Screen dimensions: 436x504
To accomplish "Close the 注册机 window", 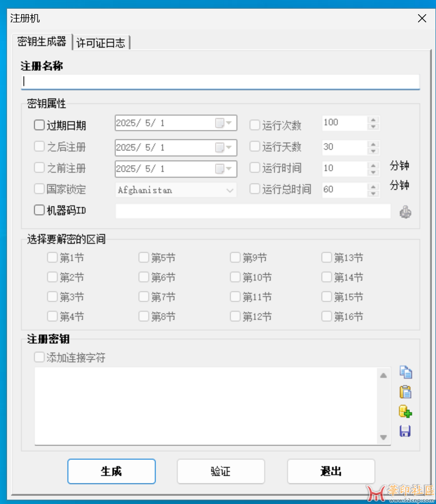I will (422, 19).
